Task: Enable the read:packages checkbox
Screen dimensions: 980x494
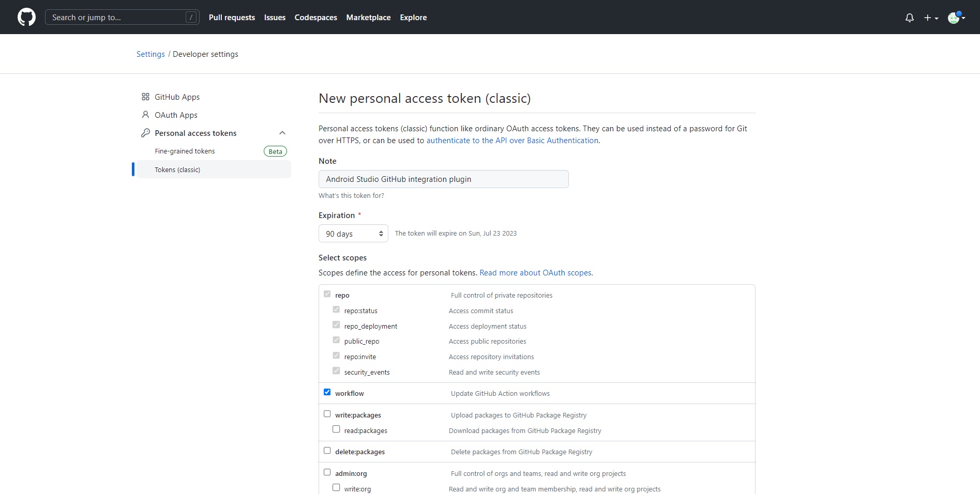Action: 336,429
